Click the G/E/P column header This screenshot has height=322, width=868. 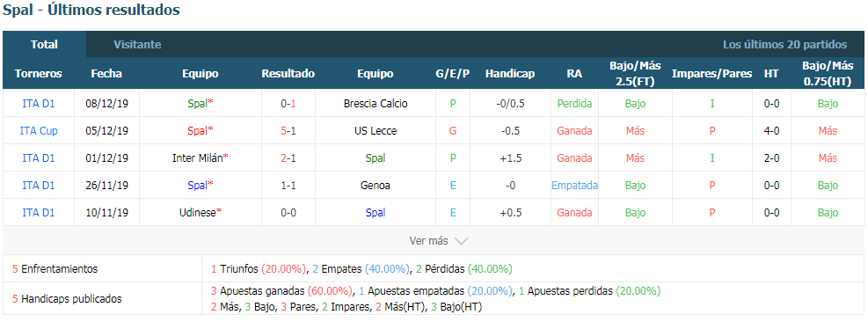coord(453,74)
